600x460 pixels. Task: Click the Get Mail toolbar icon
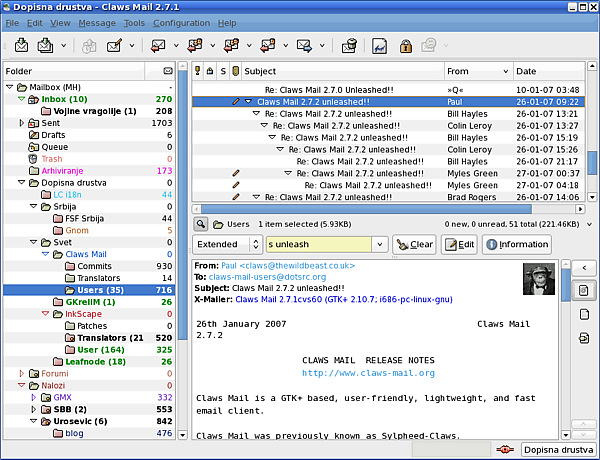coord(19,46)
